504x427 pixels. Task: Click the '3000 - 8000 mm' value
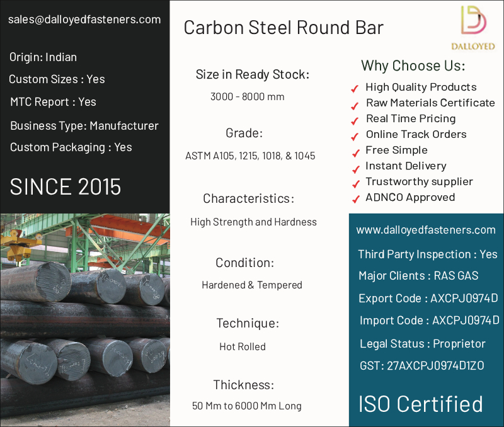click(x=248, y=97)
